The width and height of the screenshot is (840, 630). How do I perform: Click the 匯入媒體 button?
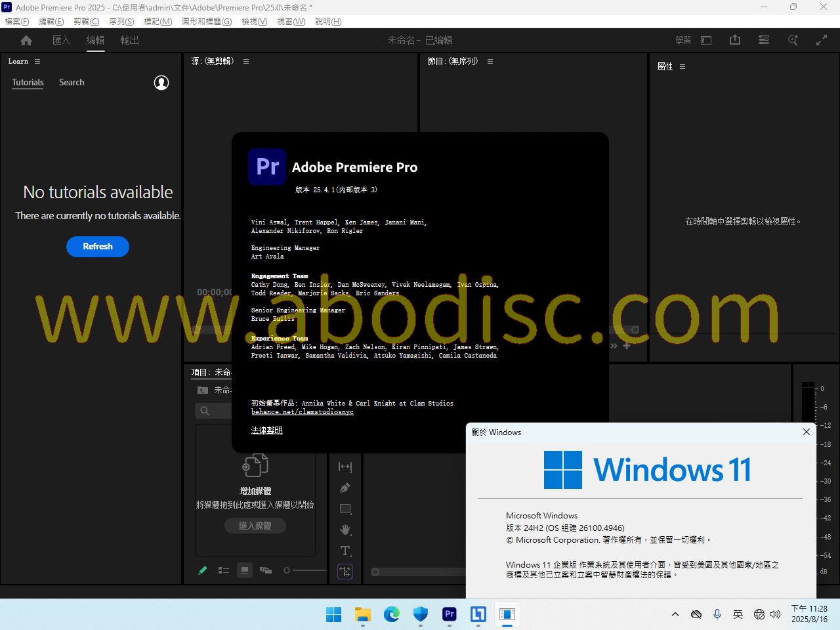255,526
